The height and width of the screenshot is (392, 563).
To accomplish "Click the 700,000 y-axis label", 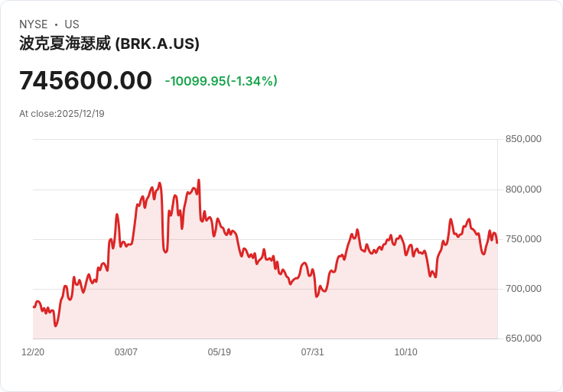I will [x=523, y=289].
